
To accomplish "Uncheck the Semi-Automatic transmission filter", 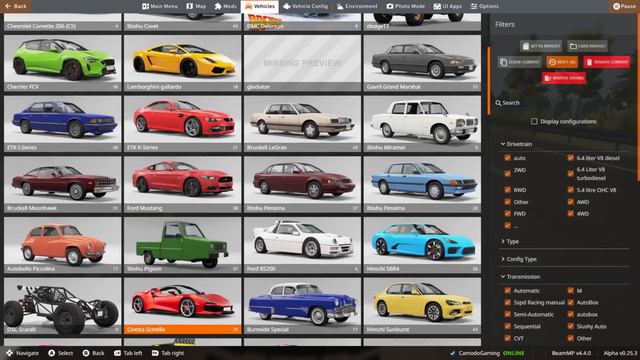I will pyautogui.click(x=507, y=314).
